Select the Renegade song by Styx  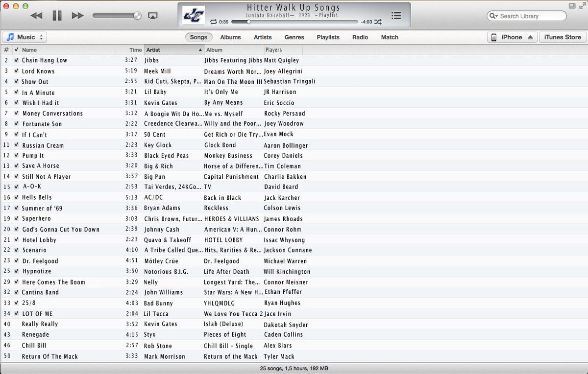tap(35, 334)
